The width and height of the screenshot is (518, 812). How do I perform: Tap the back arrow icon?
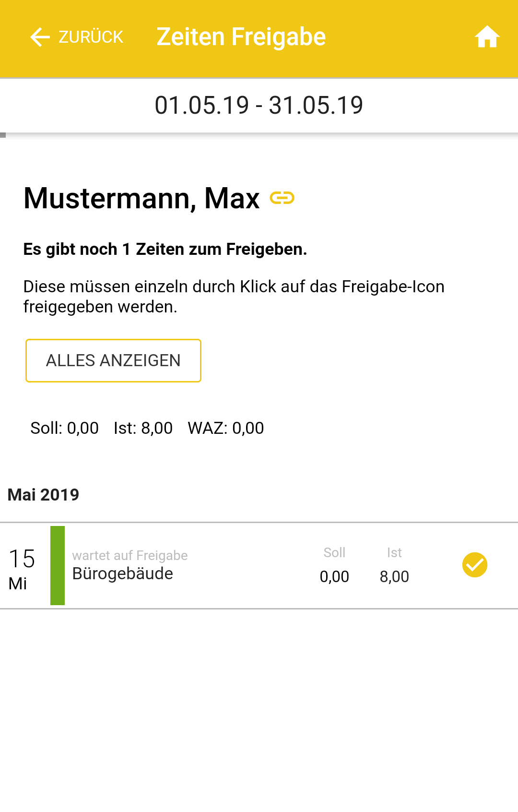pos(40,37)
